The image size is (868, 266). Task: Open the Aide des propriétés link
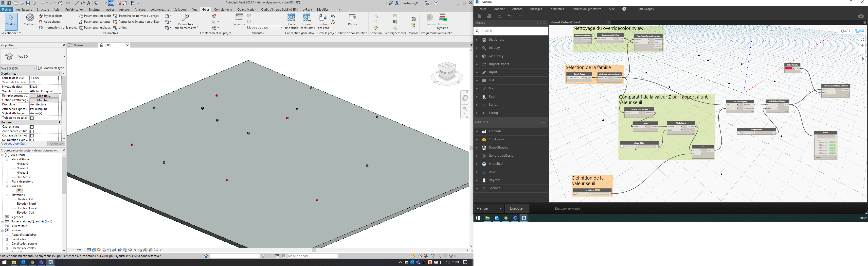13,144
